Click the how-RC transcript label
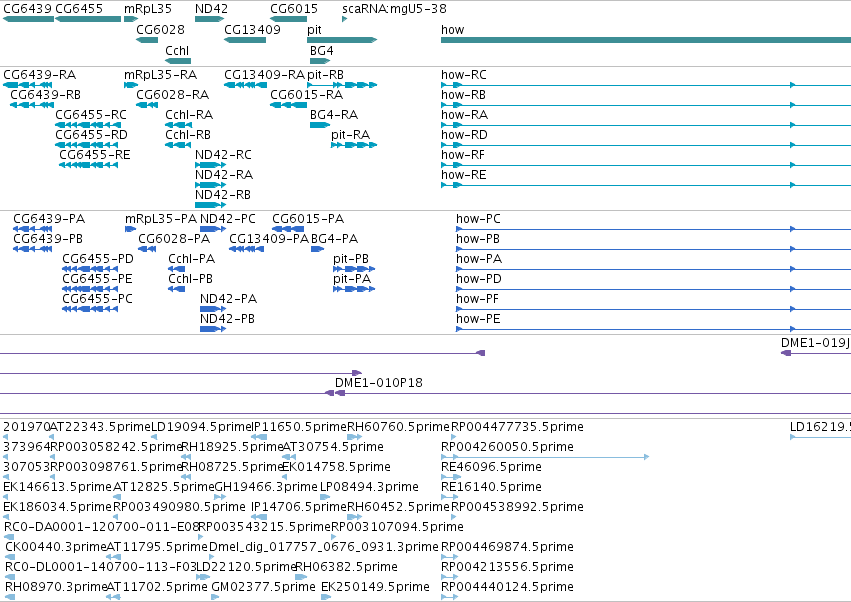 (463, 75)
